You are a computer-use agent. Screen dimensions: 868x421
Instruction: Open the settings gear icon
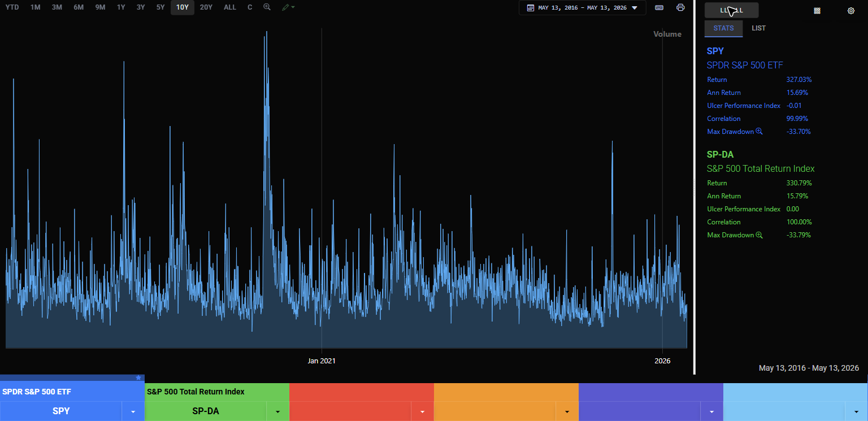coord(851,11)
